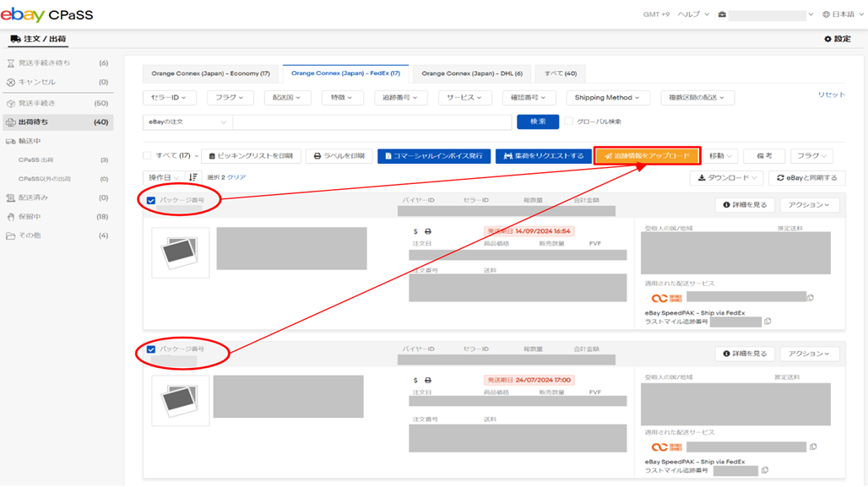Expand the 配送国 filter dropdown

point(286,97)
